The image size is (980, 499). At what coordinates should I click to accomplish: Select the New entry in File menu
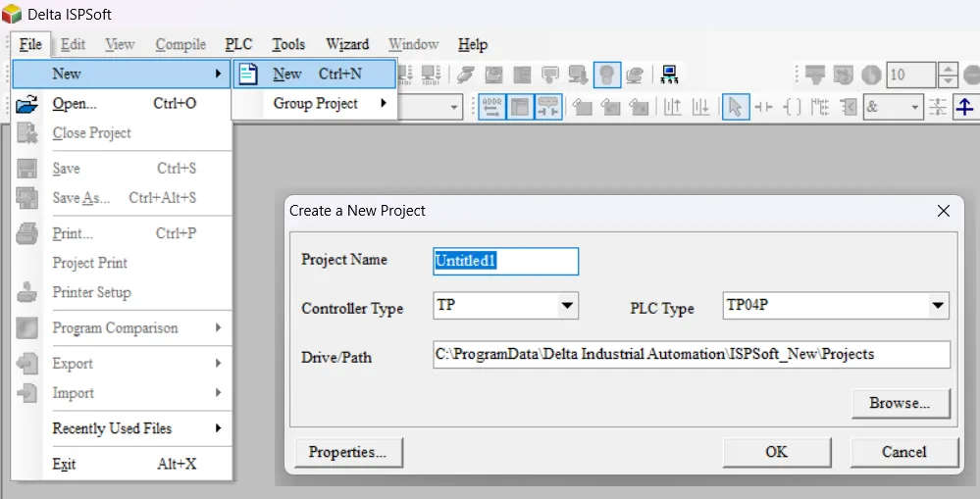[122, 74]
